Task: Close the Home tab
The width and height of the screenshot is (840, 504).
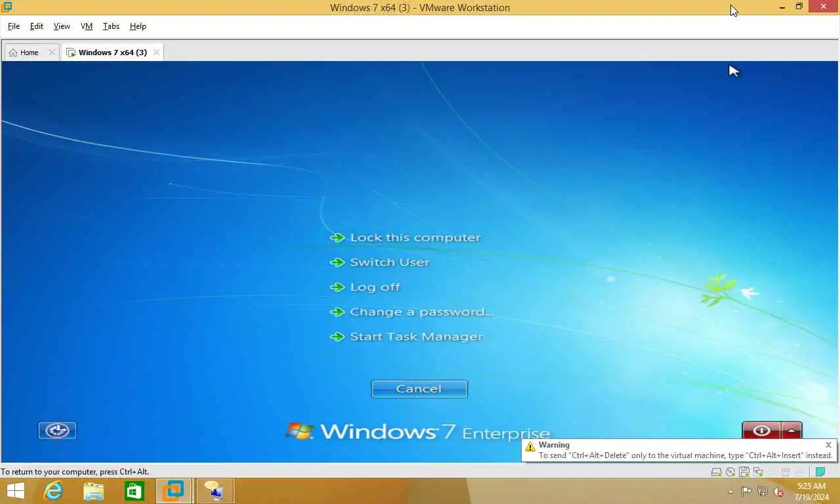Action: pyautogui.click(x=52, y=52)
